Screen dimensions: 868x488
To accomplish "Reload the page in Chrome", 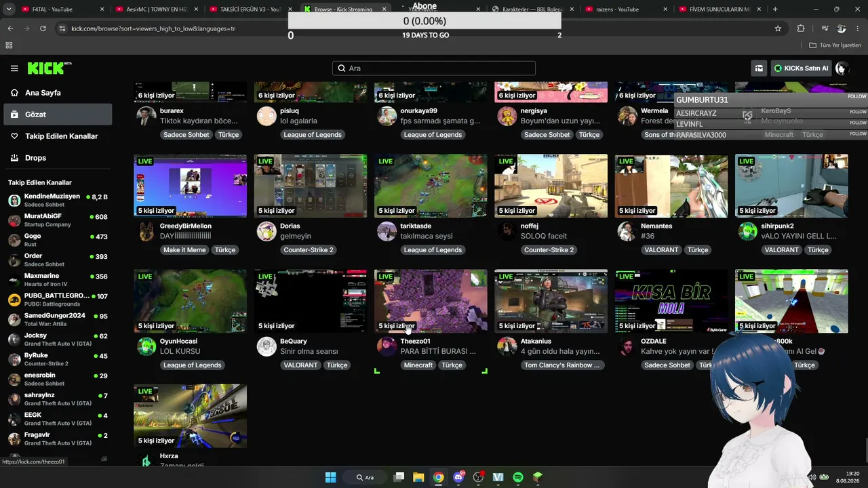I will pyautogui.click(x=43, y=28).
